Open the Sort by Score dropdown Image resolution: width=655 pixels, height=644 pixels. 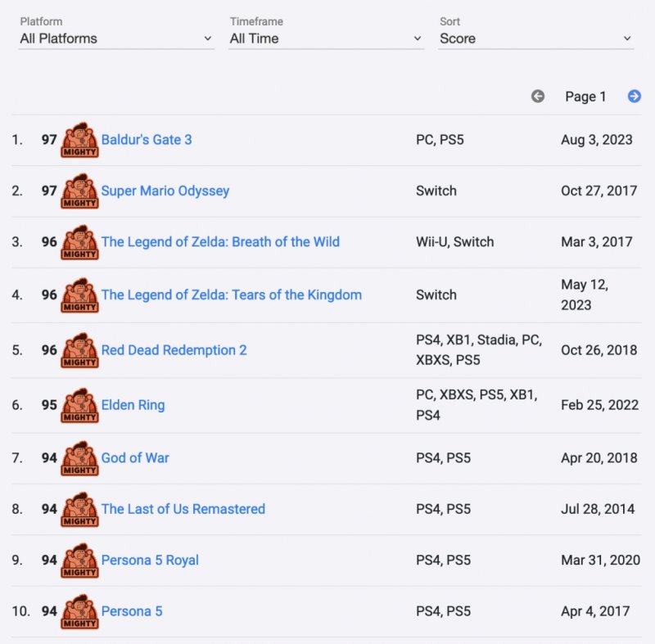tap(535, 38)
